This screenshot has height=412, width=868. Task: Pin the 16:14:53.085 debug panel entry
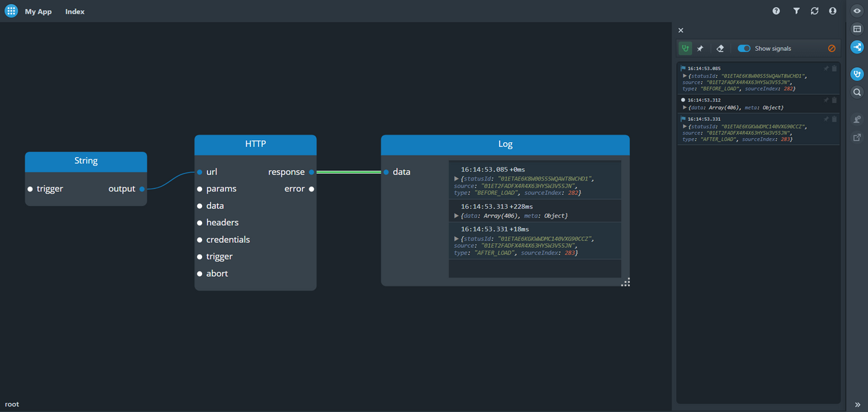pyautogui.click(x=827, y=69)
